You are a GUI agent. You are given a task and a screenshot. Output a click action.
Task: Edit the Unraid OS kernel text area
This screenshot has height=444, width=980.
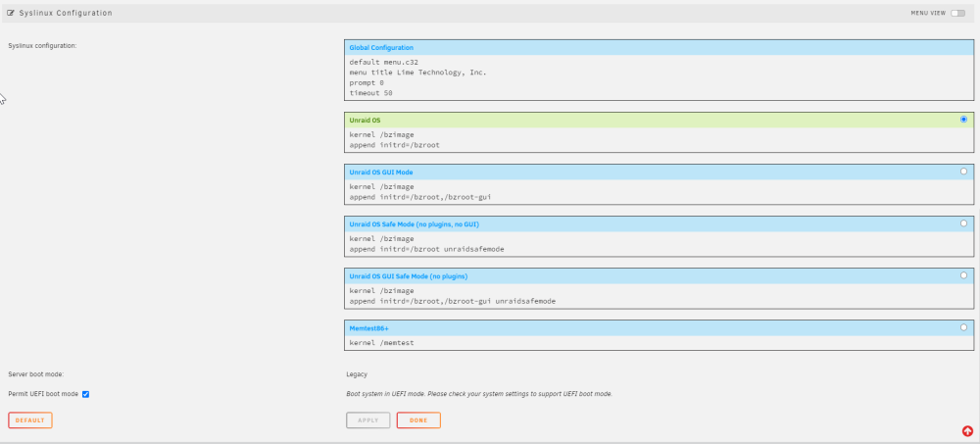coord(659,140)
